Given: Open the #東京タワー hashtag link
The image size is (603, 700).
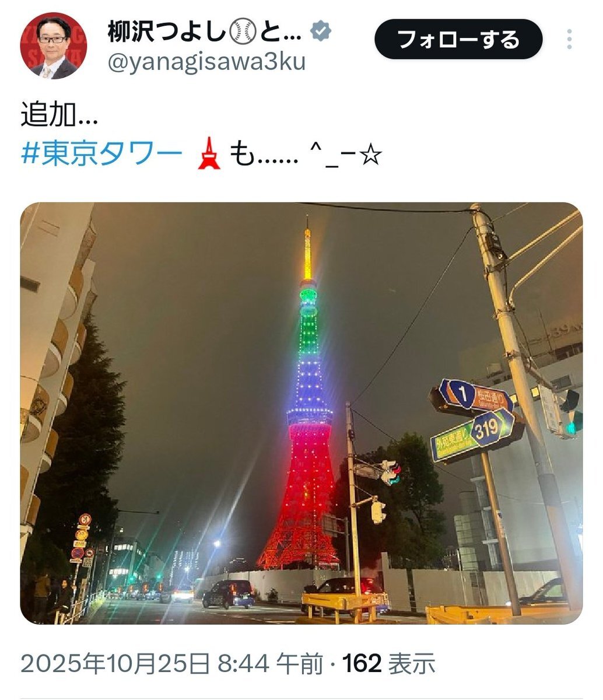Looking at the screenshot, I should tap(102, 156).
